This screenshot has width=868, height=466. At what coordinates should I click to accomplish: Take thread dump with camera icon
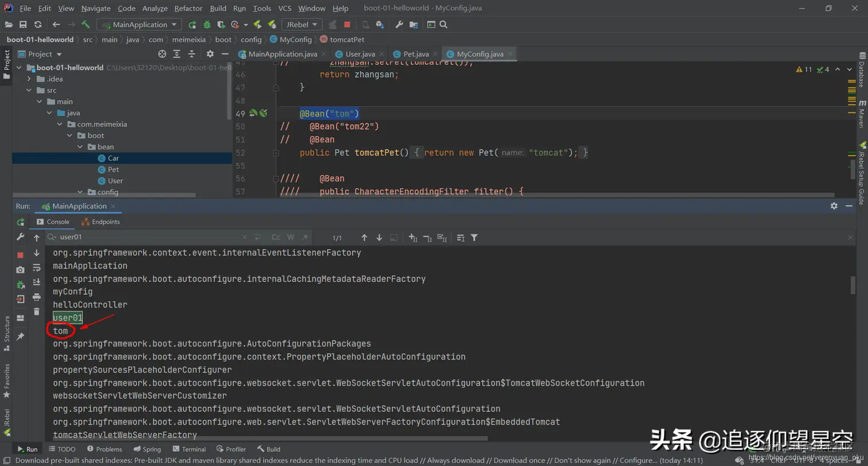pyautogui.click(x=21, y=269)
